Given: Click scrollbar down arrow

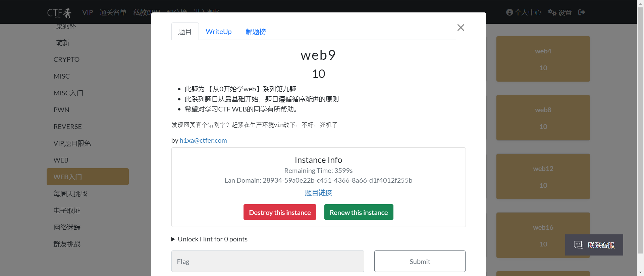Looking at the screenshot, I should tap(640, 273).
